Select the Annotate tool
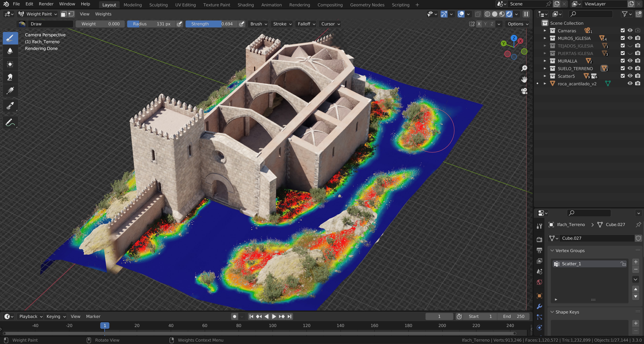644x344 pixels. (10, 122)
